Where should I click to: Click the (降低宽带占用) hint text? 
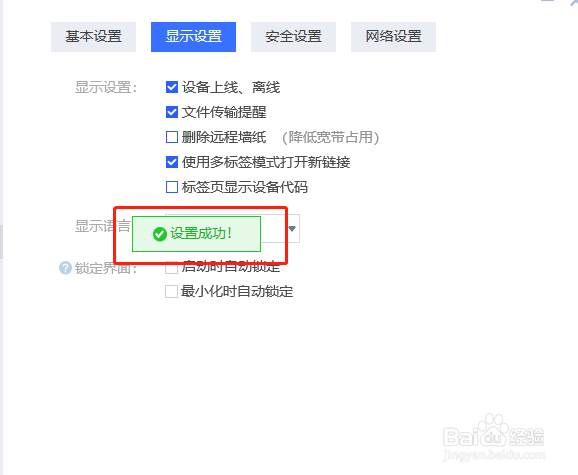point(331,137)
